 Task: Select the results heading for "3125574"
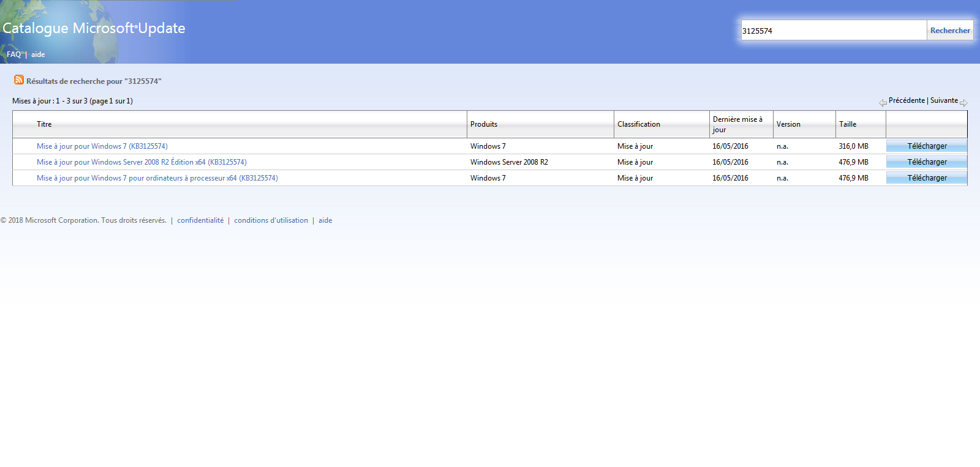pyautogui.click(x=94, y=81)
